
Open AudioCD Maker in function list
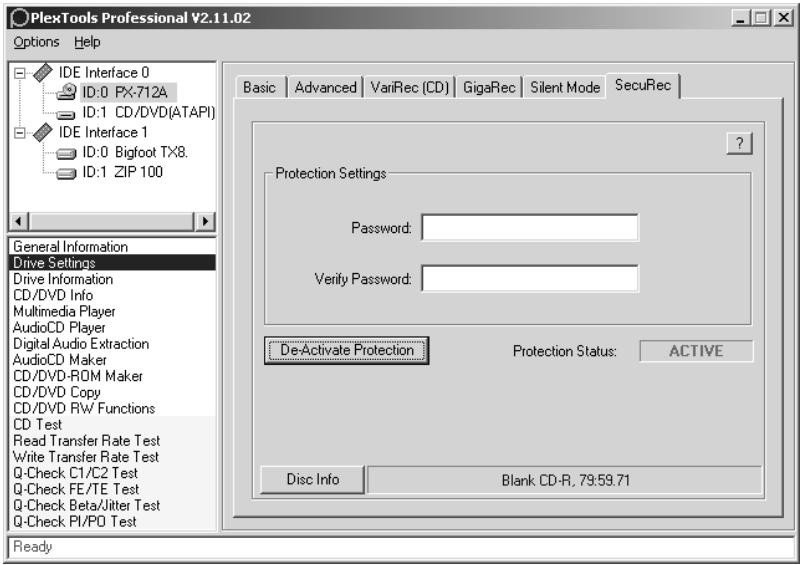[112, 360]
